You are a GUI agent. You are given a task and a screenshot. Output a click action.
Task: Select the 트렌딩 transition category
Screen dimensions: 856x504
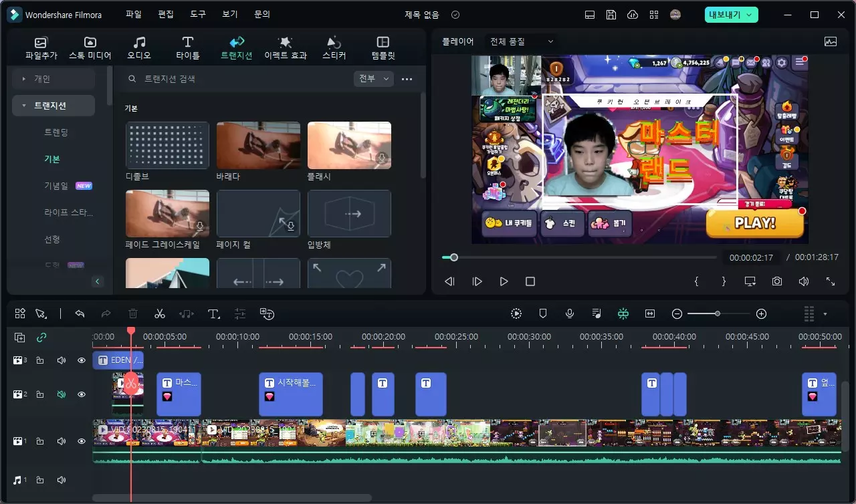coord(56,132)
